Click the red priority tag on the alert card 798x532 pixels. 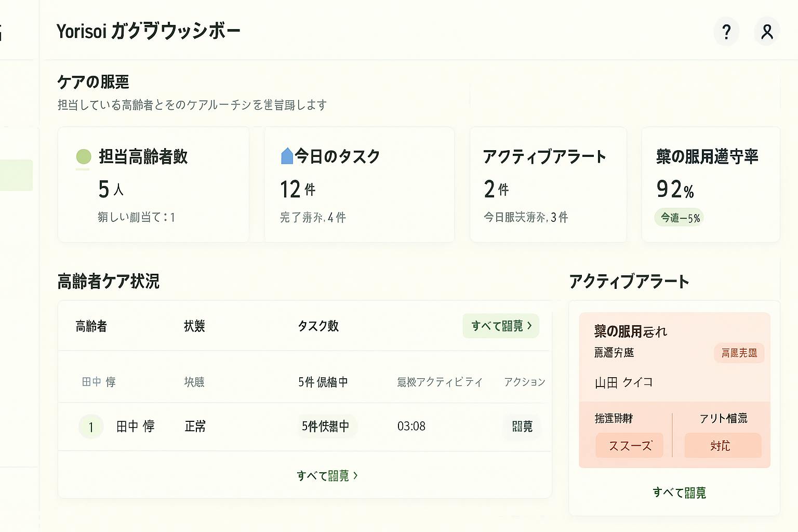pyautogui.click(x=739, y=353)
